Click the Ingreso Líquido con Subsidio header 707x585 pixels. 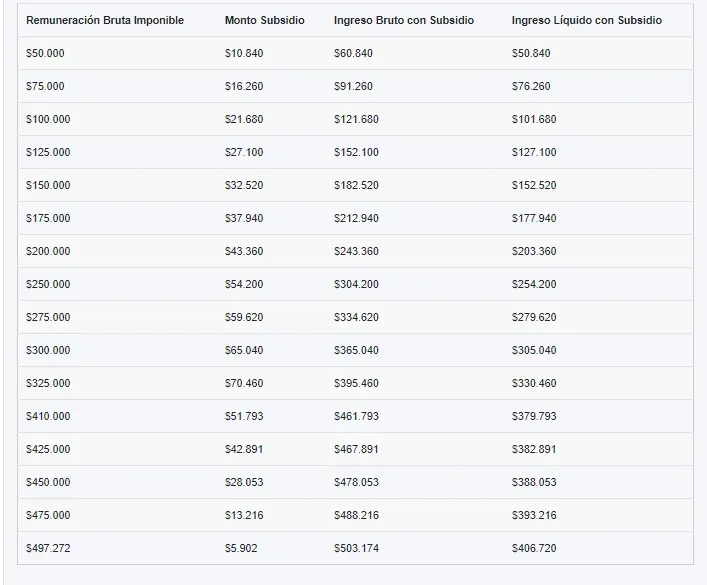[x=585, y=21]
